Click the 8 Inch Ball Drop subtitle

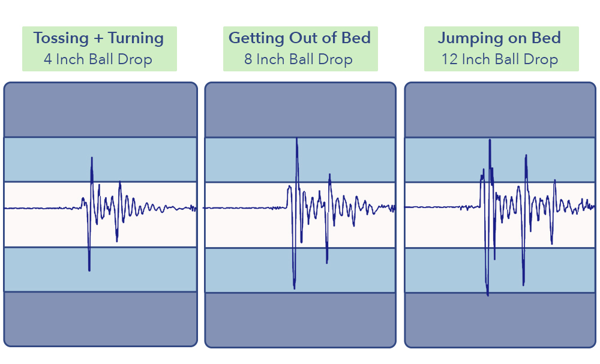(x=298, y=59)
